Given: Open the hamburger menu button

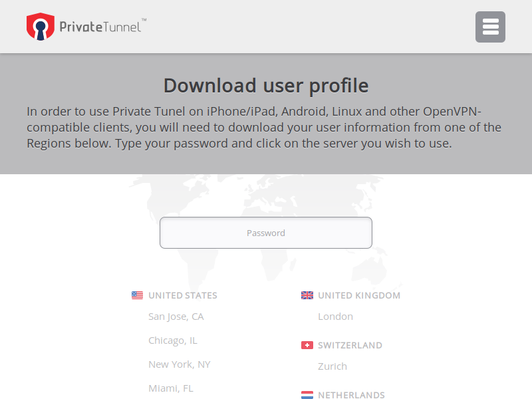Looking at the screenshot, I should pos(490,27).
